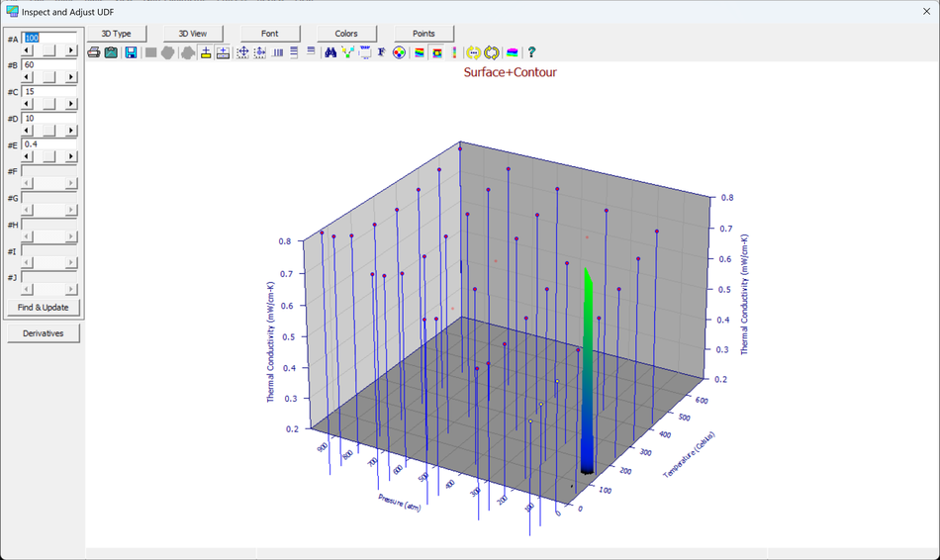Image resolution: width=940 pixels, height=560 pixels.
Task: Print the graph with printer icon
Action: [x=94, y=52]
